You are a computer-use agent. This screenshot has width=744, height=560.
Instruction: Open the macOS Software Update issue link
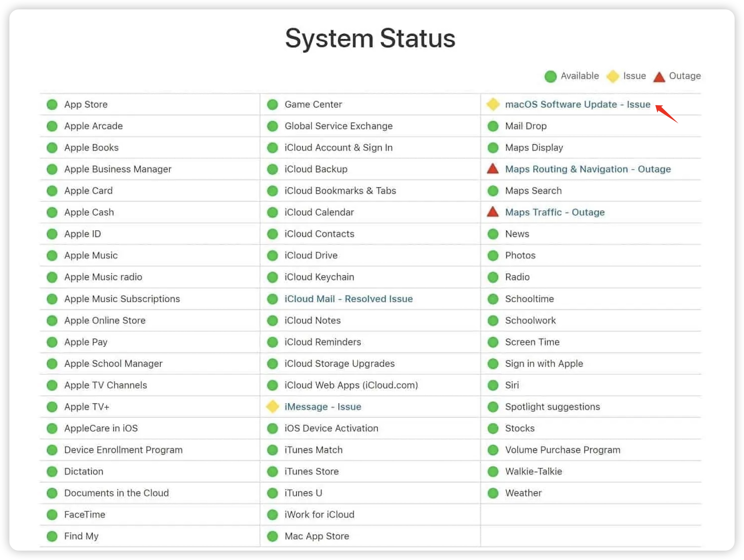[x=577, y=105]
